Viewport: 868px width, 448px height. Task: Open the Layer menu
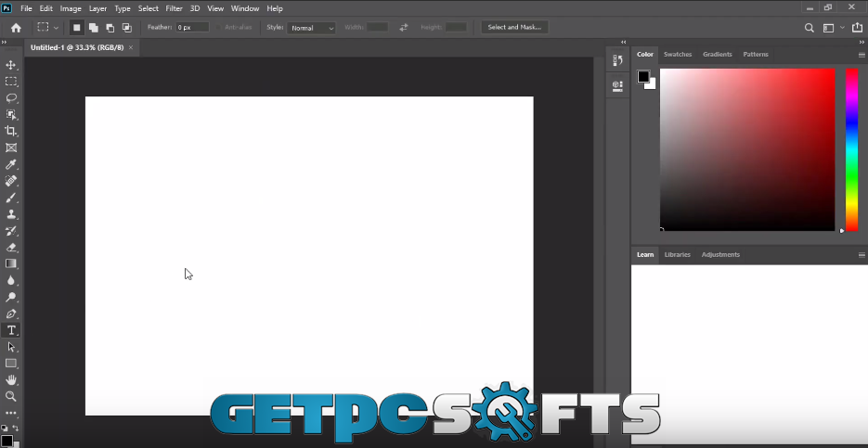(x=98, y=8)
